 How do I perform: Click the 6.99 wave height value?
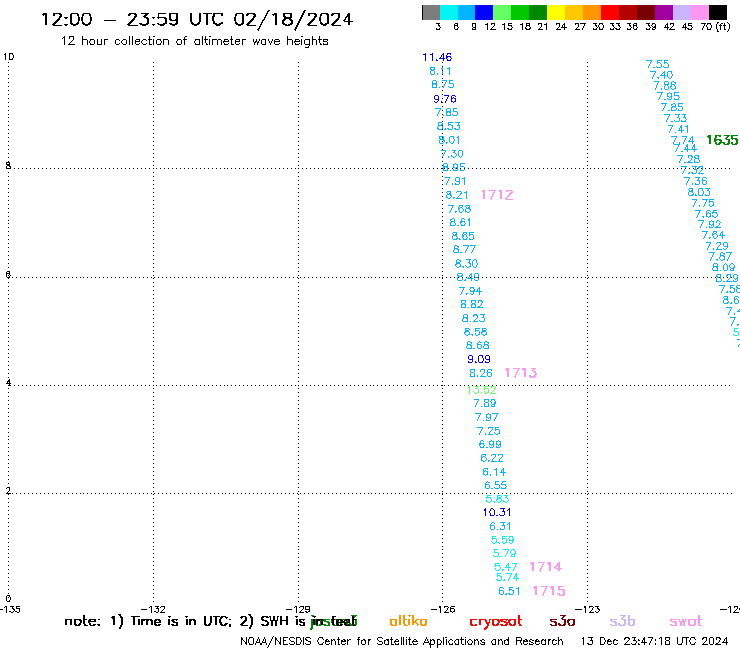coord(490,444)
